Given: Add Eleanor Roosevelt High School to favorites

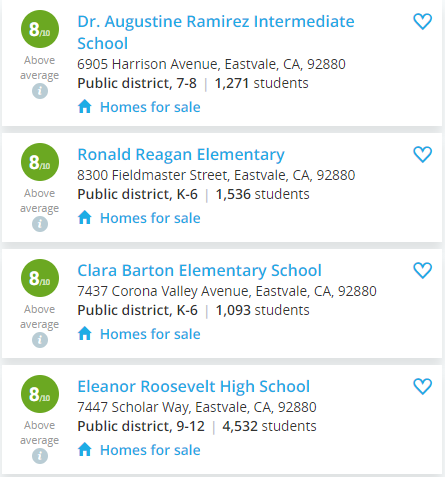Looking at the screenshot, I should tap(423, 386).
